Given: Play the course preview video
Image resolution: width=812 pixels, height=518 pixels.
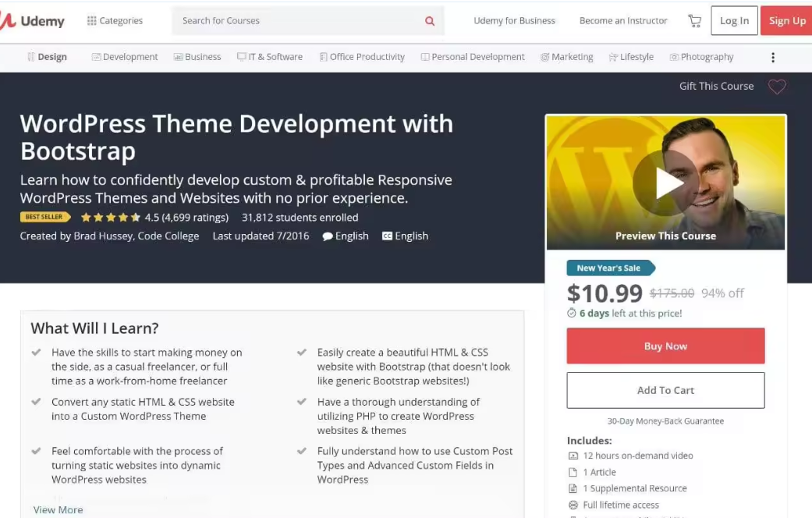Looking at the screenshot, I should [665, 183].
